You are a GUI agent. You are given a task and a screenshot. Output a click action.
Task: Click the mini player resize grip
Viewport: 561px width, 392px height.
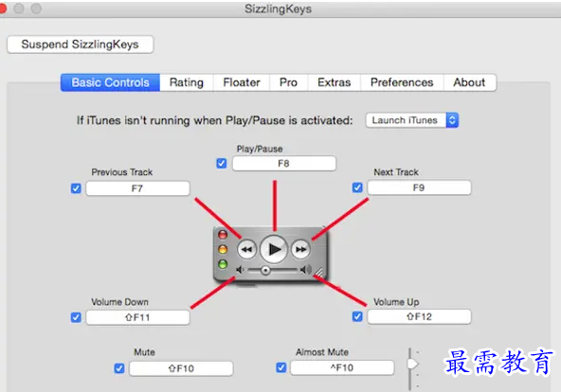pos(318,273)
